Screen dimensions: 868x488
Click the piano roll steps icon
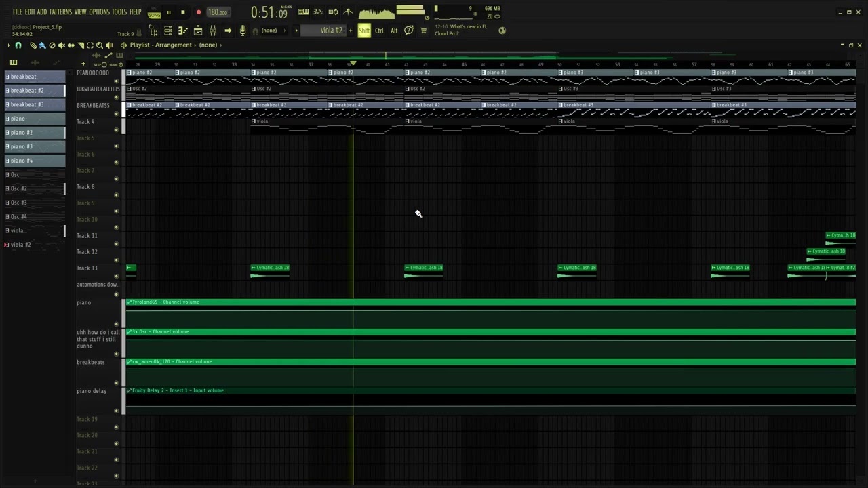click(x=183, y=30)
